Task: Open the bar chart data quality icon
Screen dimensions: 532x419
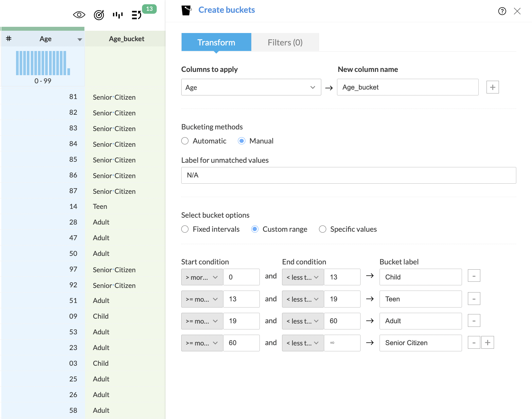Action: click(118, 15)
